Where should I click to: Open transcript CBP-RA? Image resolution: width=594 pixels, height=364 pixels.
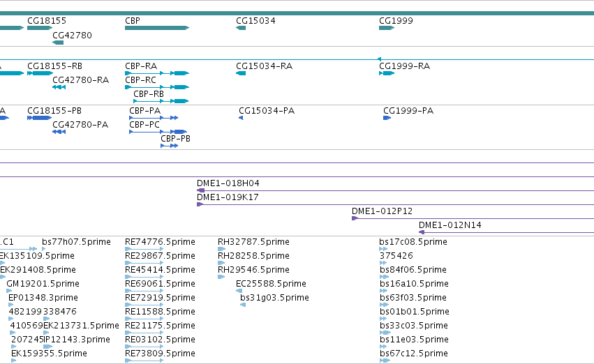pos(141,66)
